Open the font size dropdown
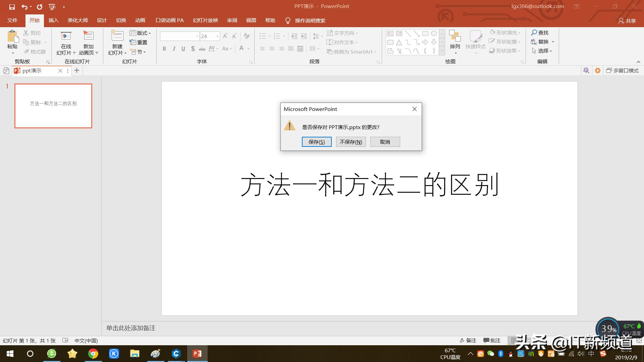644x362 pixels. click(217, 36)
